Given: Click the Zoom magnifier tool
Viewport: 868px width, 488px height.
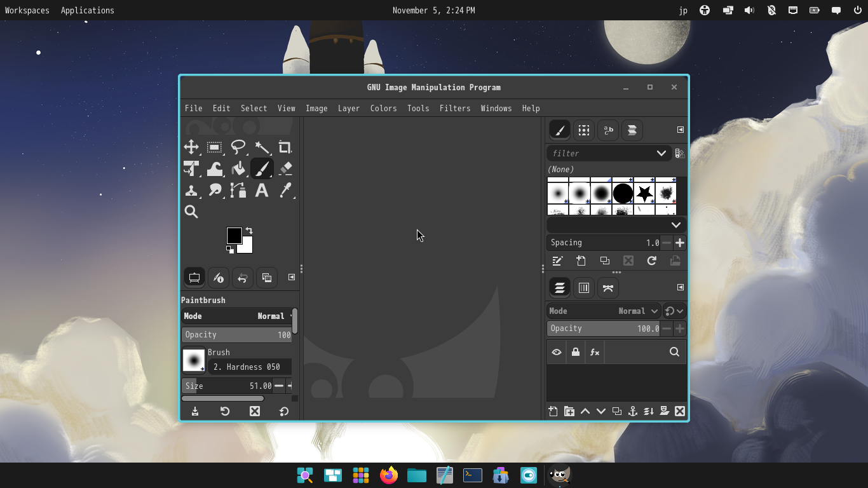Looking at the screenshot, I should click(191, 212).
